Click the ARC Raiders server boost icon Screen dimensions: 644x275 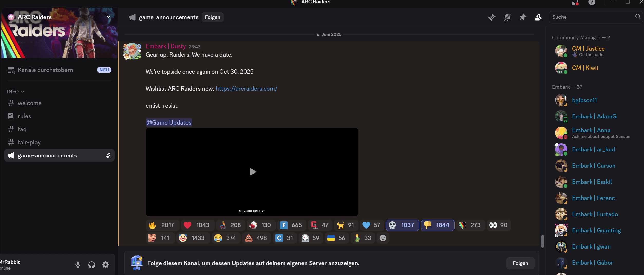tap(11, 17)
